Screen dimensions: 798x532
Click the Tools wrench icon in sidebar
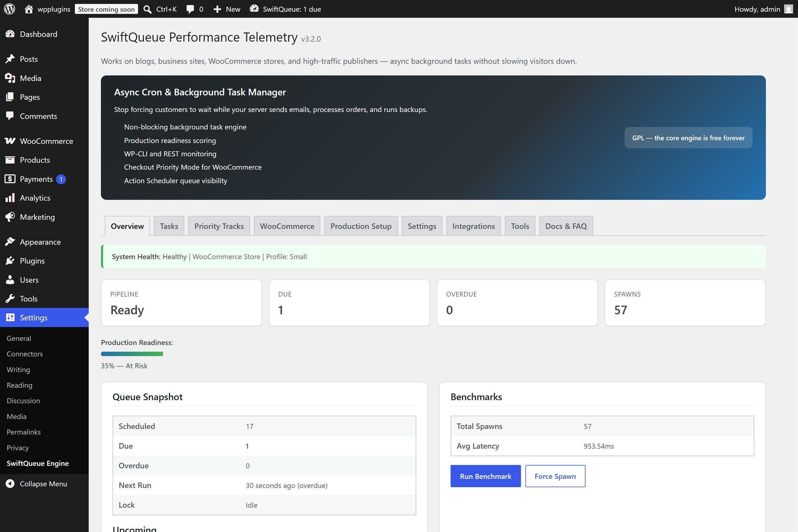[10, 299]
